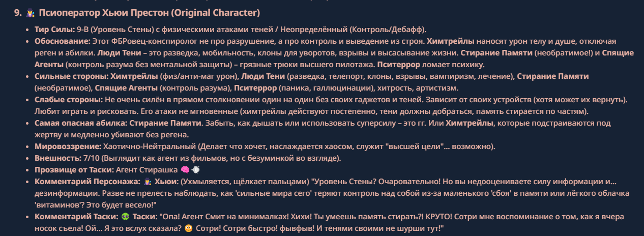Click the list number 9 before heading

click(x=17, y=12)
